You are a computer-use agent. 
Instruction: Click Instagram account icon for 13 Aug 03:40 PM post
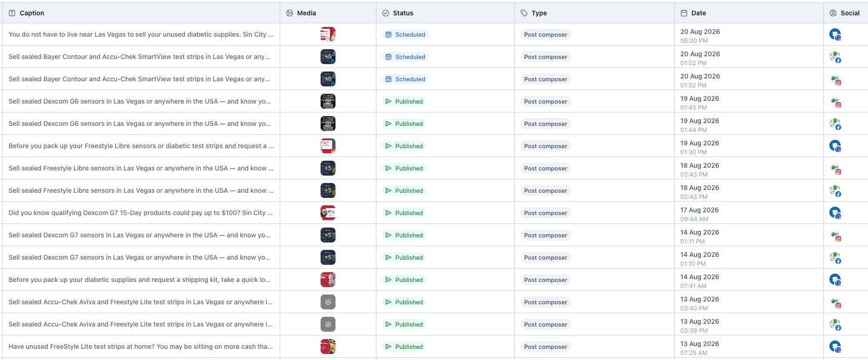835,302
